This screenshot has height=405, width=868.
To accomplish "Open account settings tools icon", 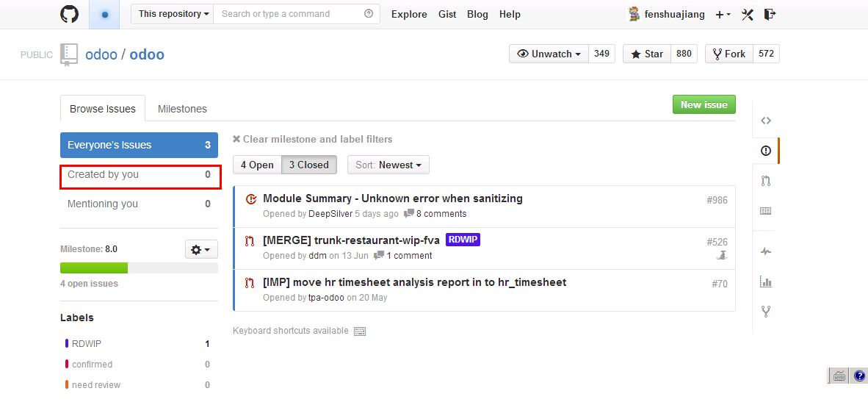I will [748, 15].
